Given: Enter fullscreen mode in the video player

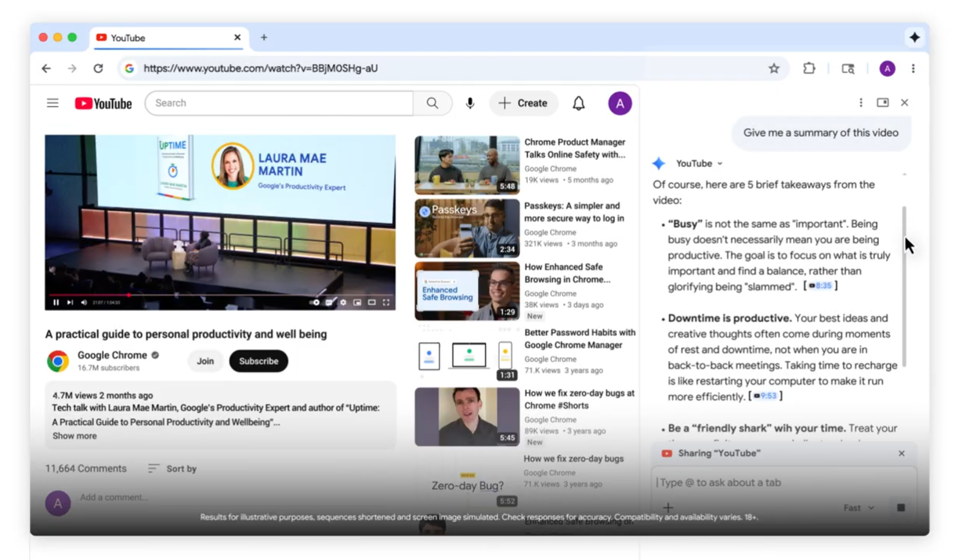Looking at the screenshot, I should [385, 302].
